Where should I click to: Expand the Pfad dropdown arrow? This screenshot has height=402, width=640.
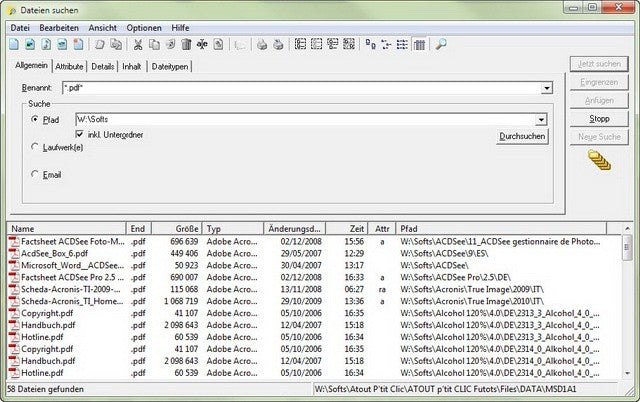(541, 120)
